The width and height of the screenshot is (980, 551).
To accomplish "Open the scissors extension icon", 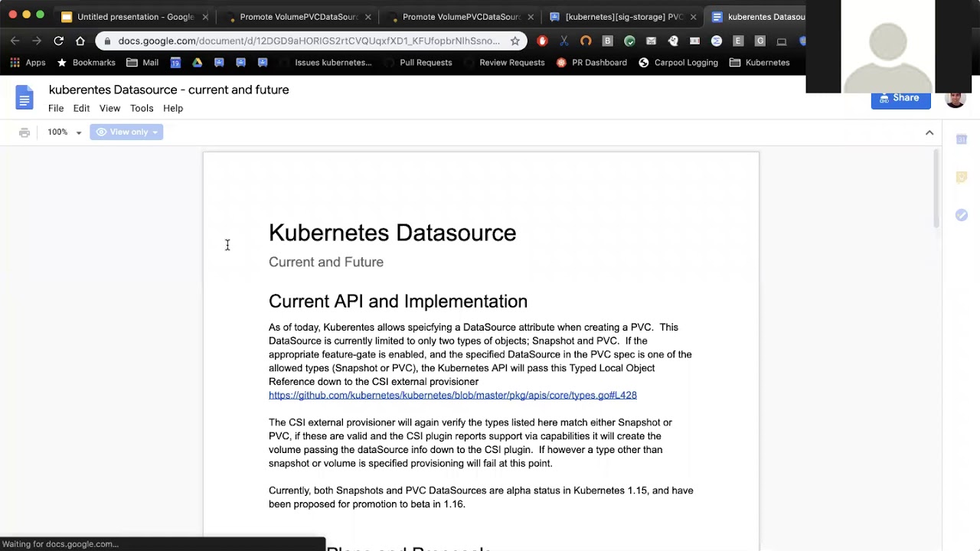I will (564, 41).
